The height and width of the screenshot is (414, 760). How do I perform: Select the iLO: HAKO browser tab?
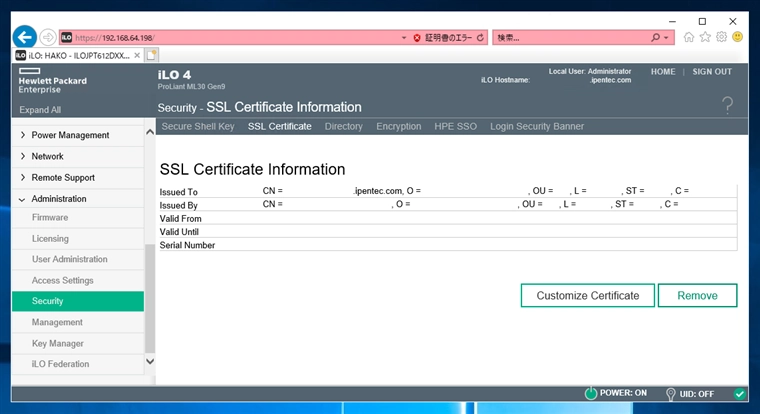click(x=78, y=55)
